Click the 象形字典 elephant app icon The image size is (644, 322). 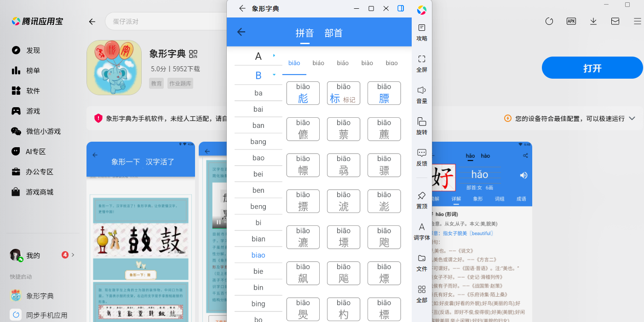point(114,68)
